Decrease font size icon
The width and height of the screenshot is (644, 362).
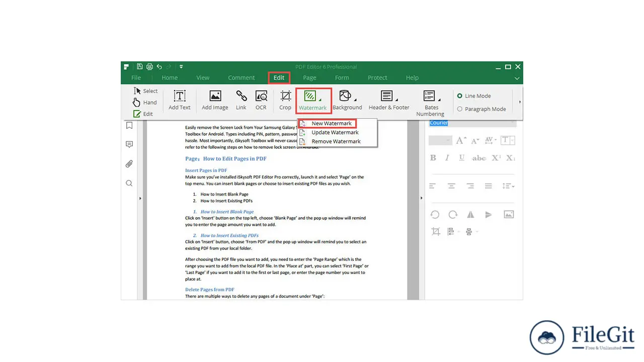click(x=475, y=141)
